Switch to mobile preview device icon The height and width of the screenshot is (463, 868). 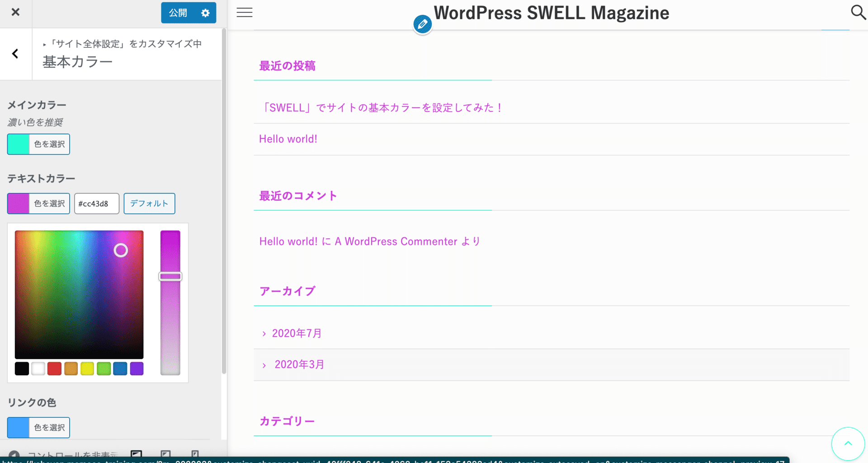tap(195, 454)
